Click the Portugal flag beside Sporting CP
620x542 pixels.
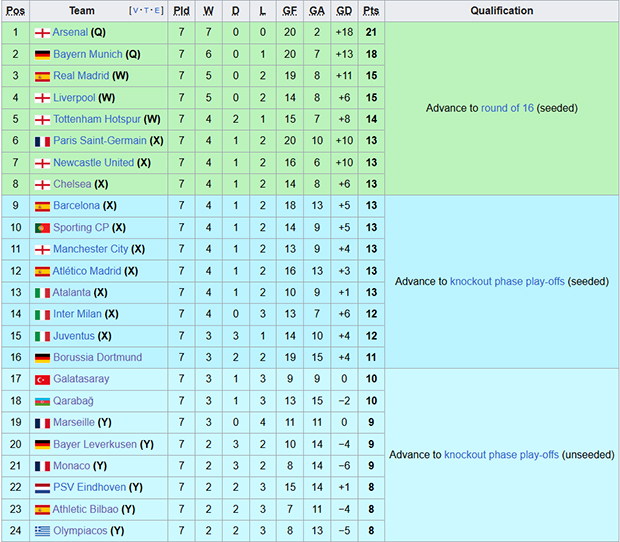(42, 228)
